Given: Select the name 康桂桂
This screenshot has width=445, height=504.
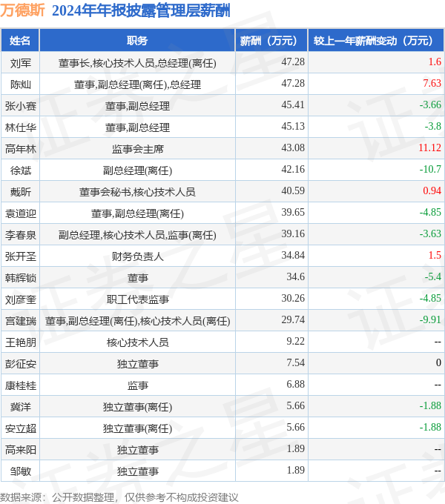Looking at the screenshot, I should pyautogui.click(x=21, y=385).
